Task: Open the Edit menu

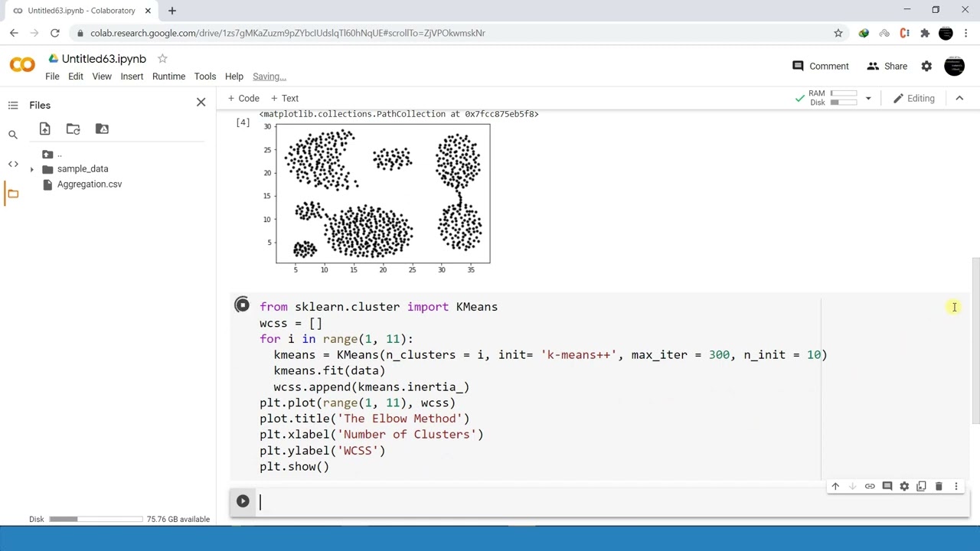Action: [x=75, y=77]
